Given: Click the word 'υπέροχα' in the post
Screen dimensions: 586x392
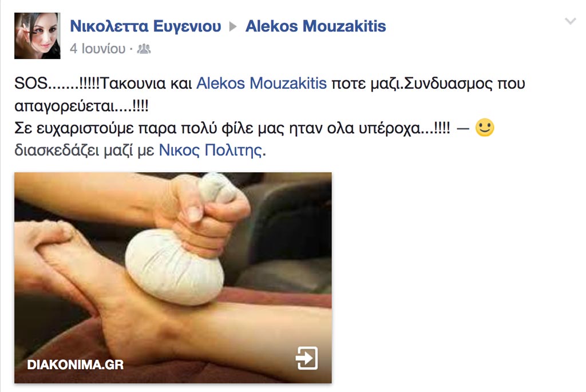Looking at the screenshot, I should coord(390,128).
